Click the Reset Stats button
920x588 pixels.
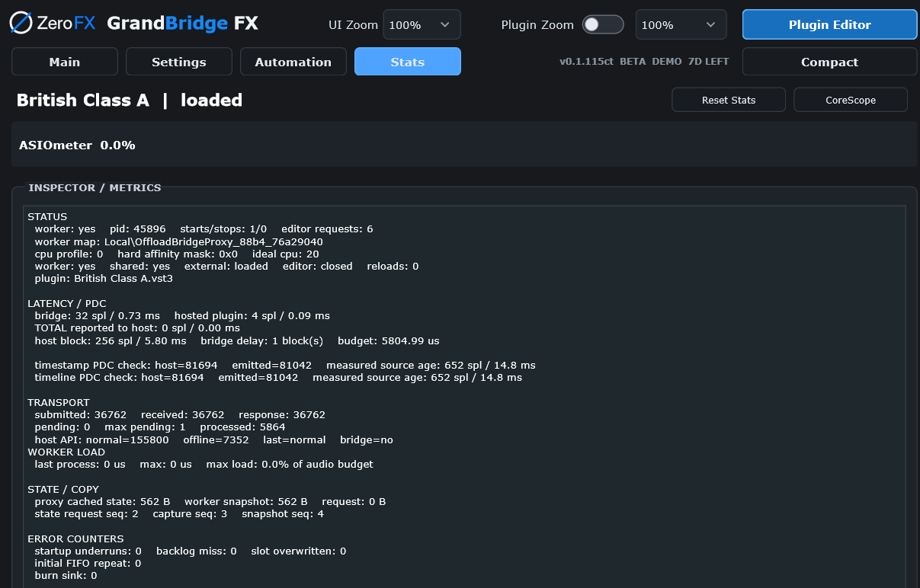pyautogui.click(x=729, y=100)
